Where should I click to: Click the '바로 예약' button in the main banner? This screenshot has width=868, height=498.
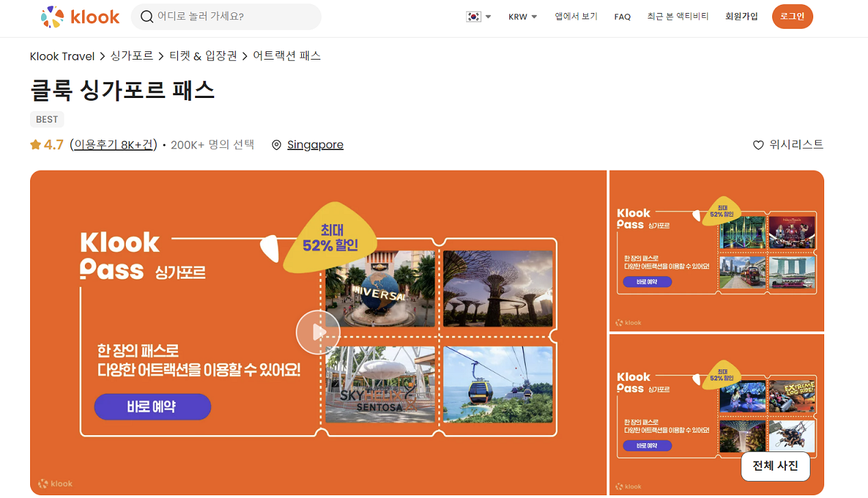tap(153, 407)
